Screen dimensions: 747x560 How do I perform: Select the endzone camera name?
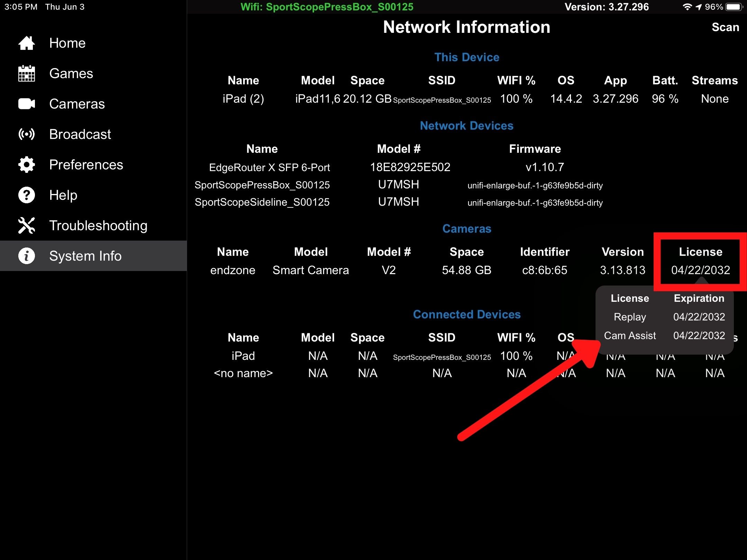(x=233, y=270)
